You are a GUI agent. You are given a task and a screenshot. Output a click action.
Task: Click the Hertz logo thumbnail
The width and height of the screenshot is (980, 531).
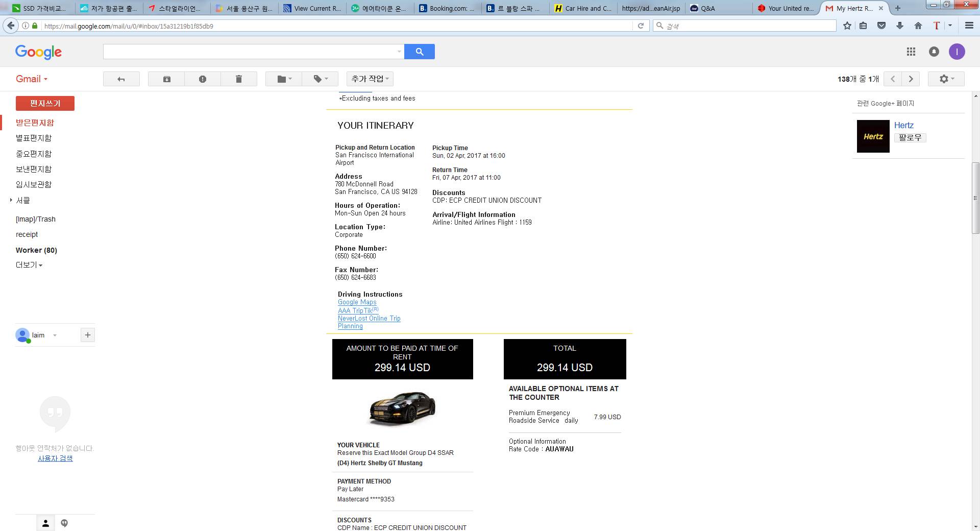(x=873, y=136)
